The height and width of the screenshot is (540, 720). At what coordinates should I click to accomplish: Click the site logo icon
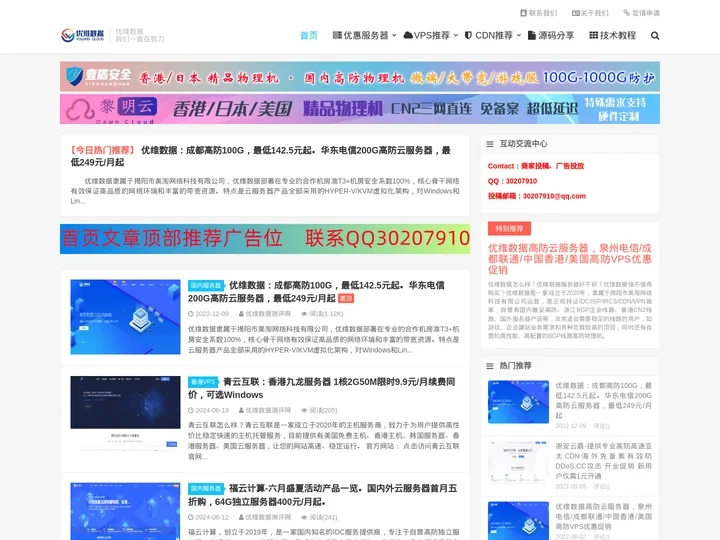click(83, 35)
